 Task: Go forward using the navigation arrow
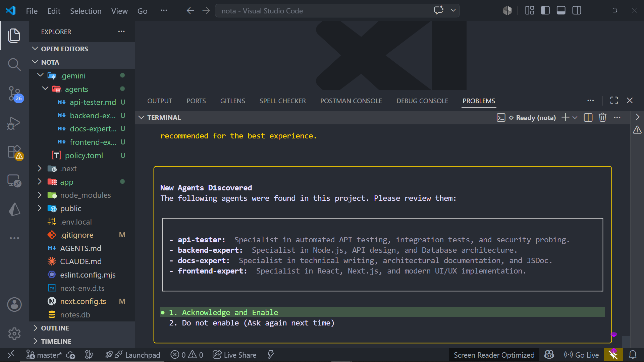[x=206, y=11]
